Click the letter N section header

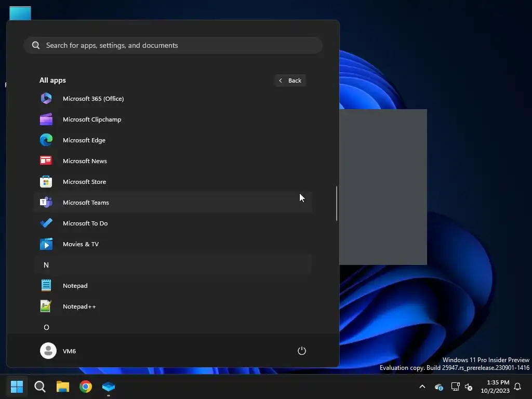[172, 264]
